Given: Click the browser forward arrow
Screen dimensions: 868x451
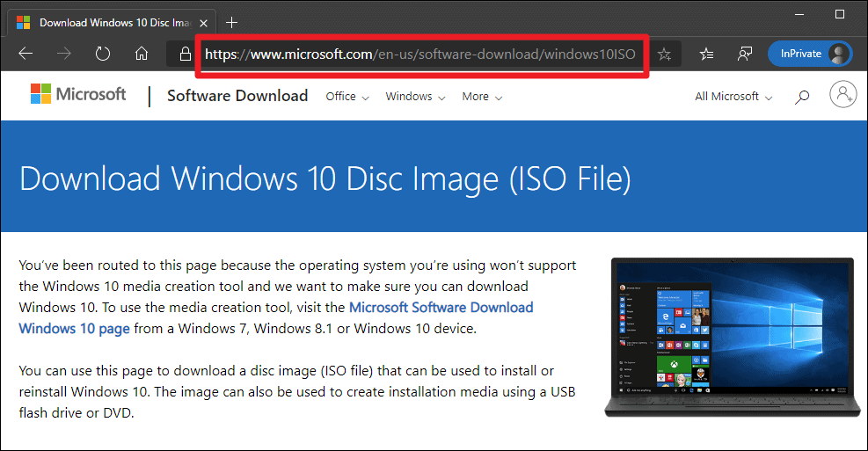Looking at the screenshot, I should [64, 54].
